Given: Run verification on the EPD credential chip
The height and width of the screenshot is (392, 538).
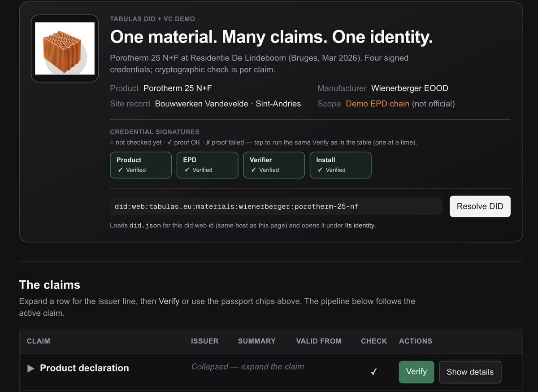Looking at the screenshot, I should click(208, 165).
